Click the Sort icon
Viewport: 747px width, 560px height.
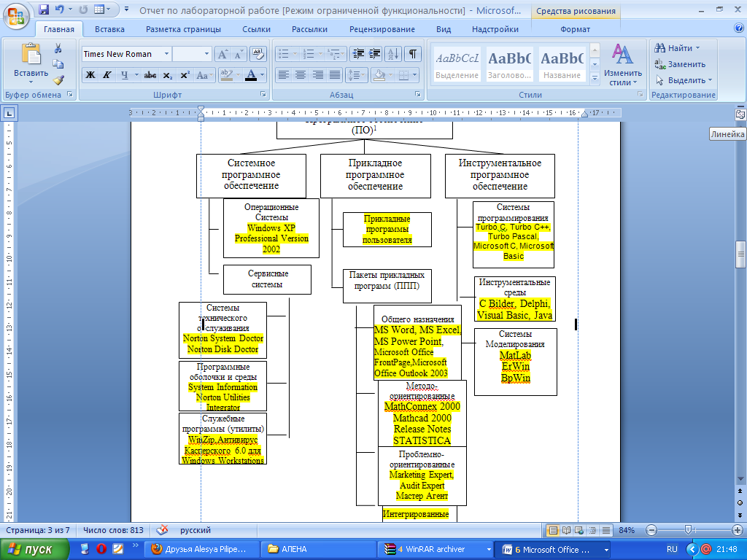click(393, 54)
